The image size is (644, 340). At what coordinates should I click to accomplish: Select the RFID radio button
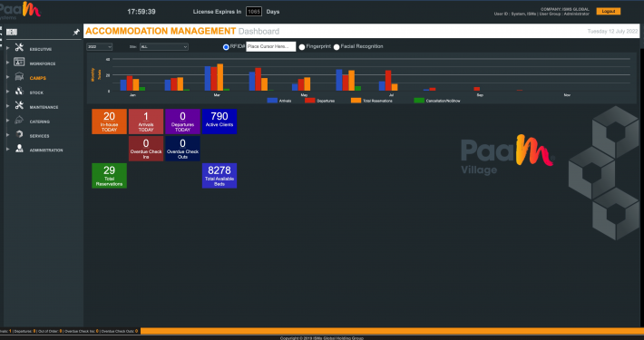click(x=226, y=47)
